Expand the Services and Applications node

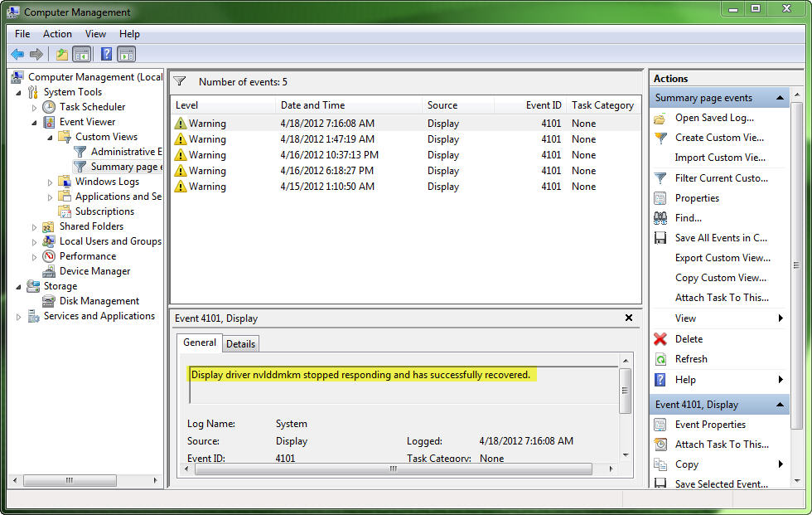(x=18, y=317)
